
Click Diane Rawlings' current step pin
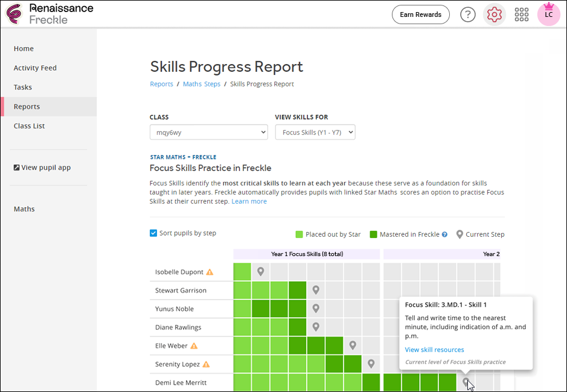click(316, 327)
